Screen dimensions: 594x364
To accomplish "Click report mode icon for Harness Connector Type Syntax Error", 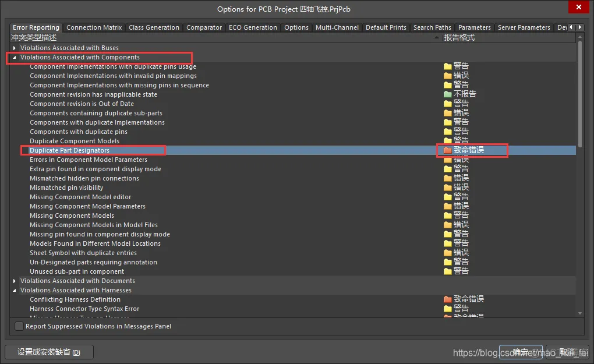I will [447, 309].
